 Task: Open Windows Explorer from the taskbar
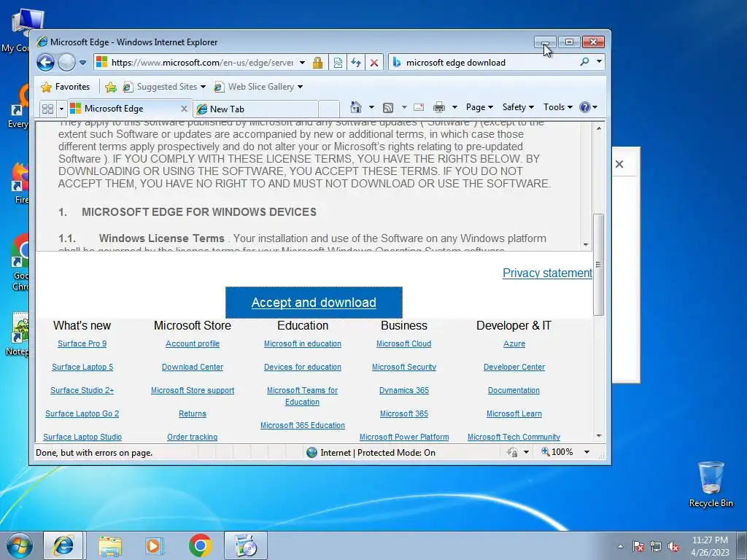(x=110, y=545)
